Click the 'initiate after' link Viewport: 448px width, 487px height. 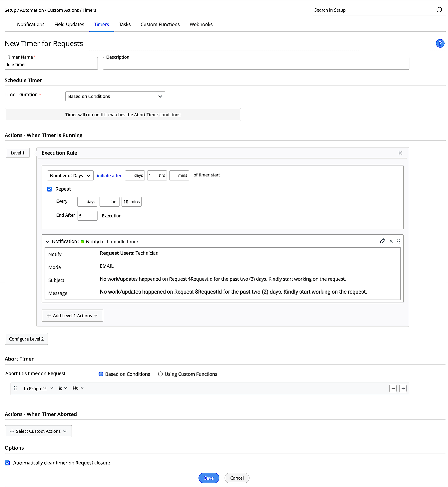coord(109,175)
